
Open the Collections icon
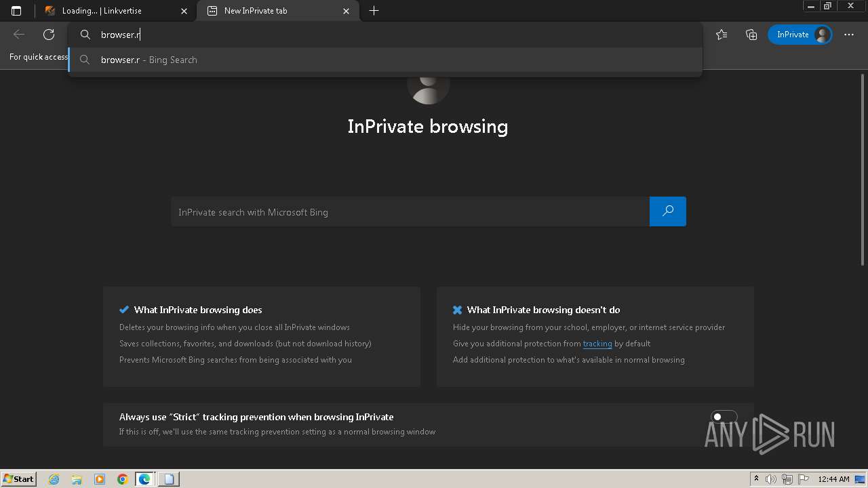751,35
